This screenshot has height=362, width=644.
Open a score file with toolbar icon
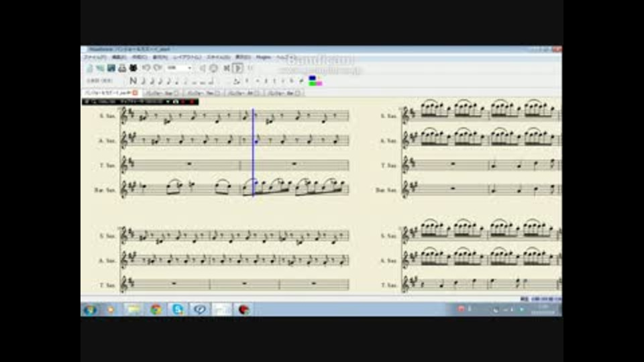click(100, 68)
